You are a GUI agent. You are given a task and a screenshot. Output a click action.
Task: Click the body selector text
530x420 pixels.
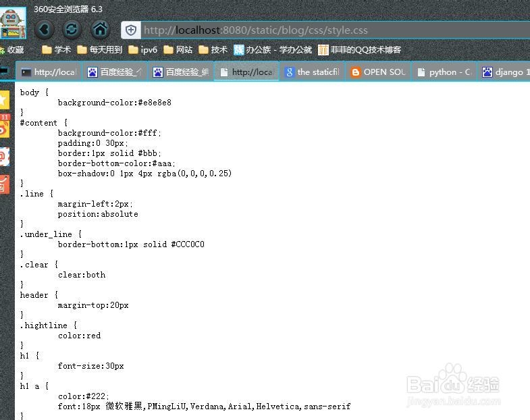[30, 93]
